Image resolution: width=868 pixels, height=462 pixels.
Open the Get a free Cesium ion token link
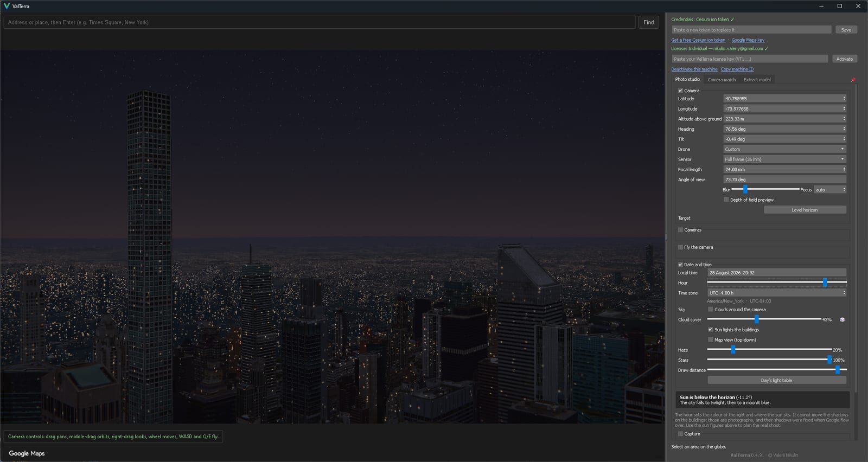pos(698,40)
